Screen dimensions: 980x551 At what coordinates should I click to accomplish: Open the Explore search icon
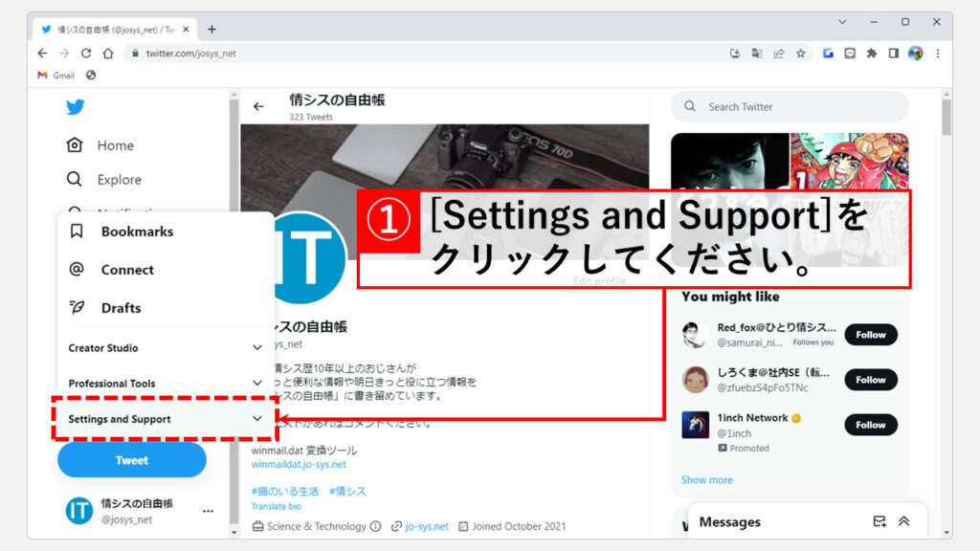[75, 180]
